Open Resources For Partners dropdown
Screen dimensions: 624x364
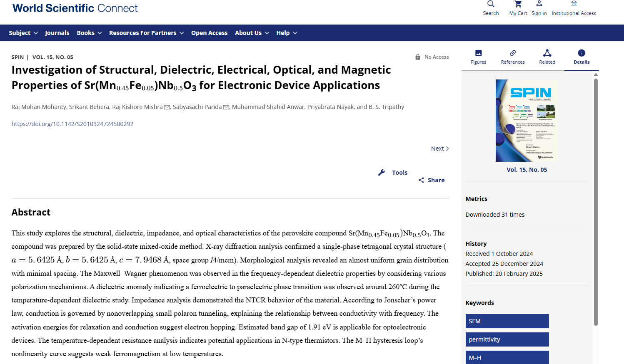(146, 33)
